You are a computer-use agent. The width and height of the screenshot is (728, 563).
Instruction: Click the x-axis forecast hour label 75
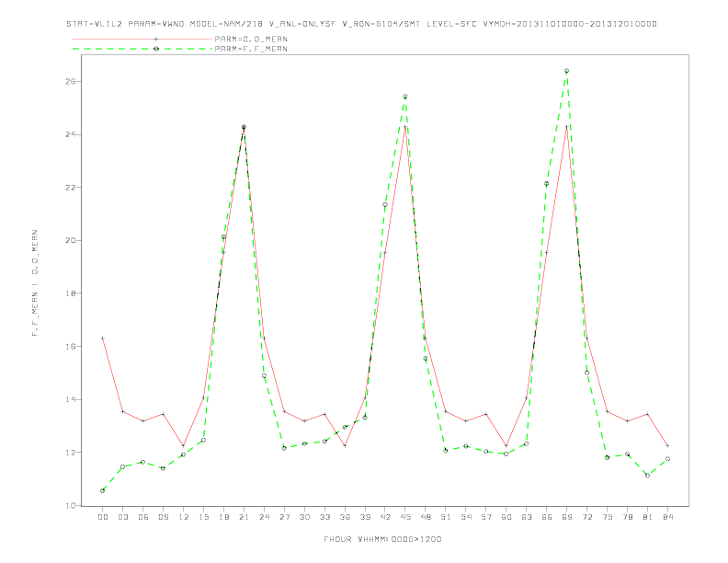(608, 517)
